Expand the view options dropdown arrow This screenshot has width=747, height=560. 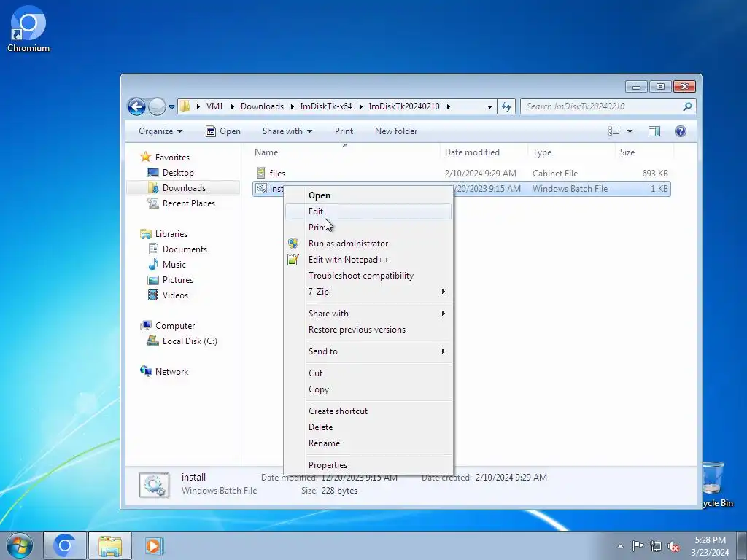point(630,131)
